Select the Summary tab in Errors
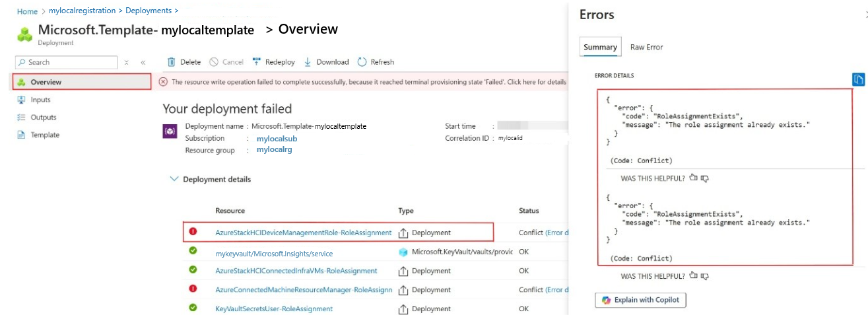The width and height of the screenshot is (868, 329). point(600,47)
